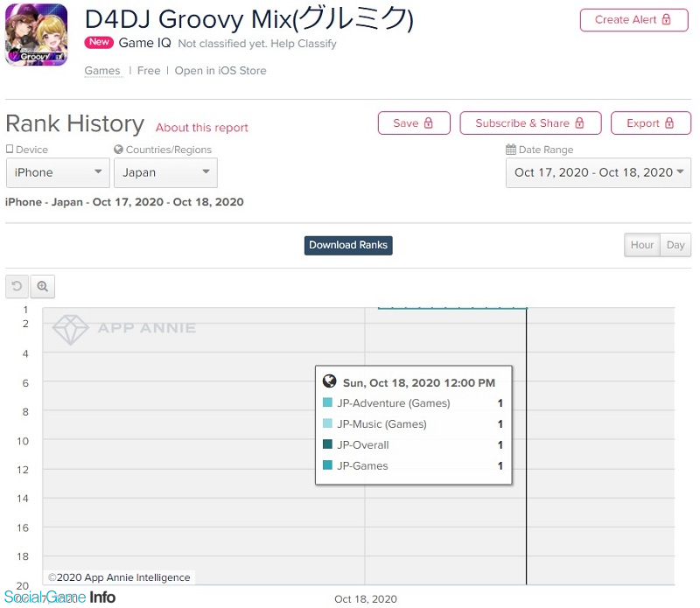Click the Oct 18, 2020 axis label
Viewport: 700px width, 608px height.
coord(366,599)
